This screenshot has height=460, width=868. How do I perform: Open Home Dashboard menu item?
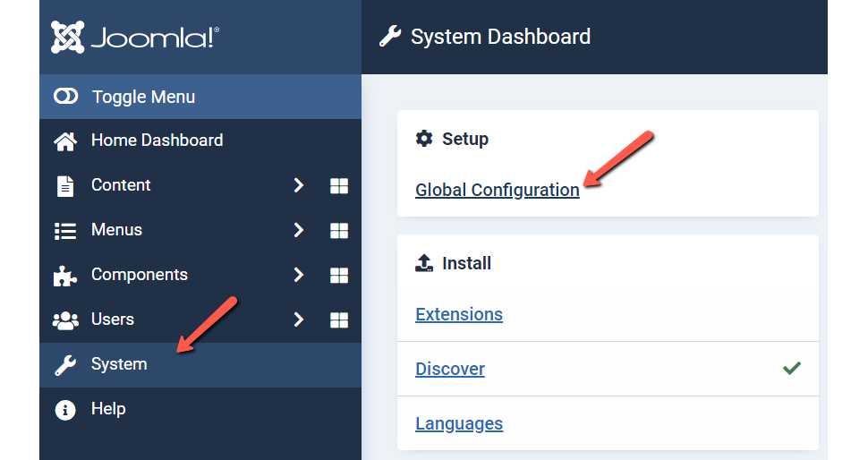click(157, 140)
